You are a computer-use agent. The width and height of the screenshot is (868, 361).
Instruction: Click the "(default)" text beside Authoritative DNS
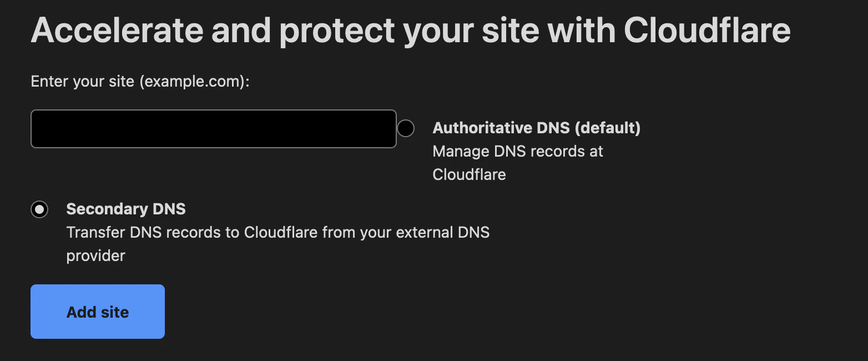pos(607,128)
